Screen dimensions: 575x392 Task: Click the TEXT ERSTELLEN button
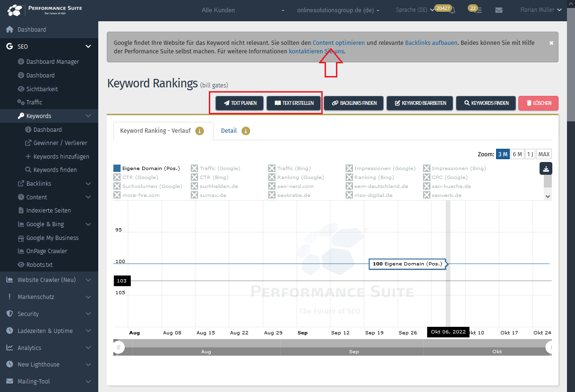pos(293,103)
